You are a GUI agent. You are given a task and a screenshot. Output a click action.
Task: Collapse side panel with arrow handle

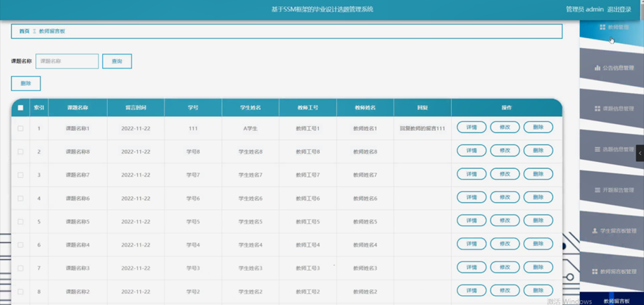(640, 154)
